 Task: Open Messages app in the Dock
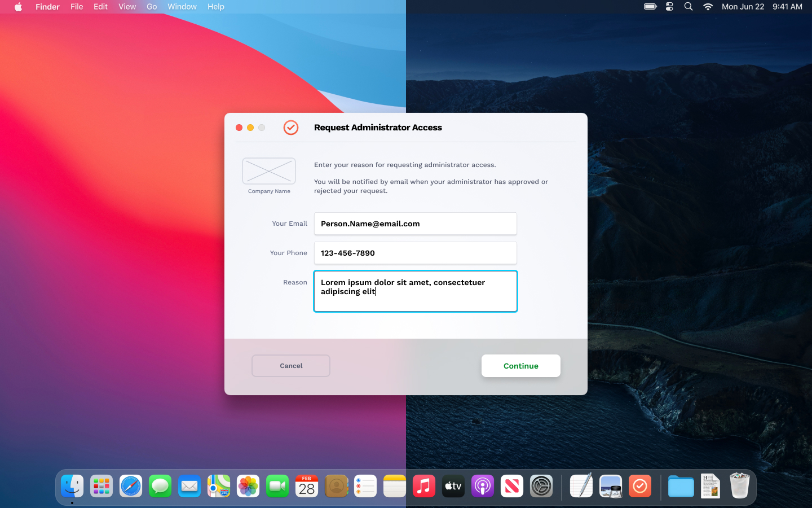click(160, 486)
